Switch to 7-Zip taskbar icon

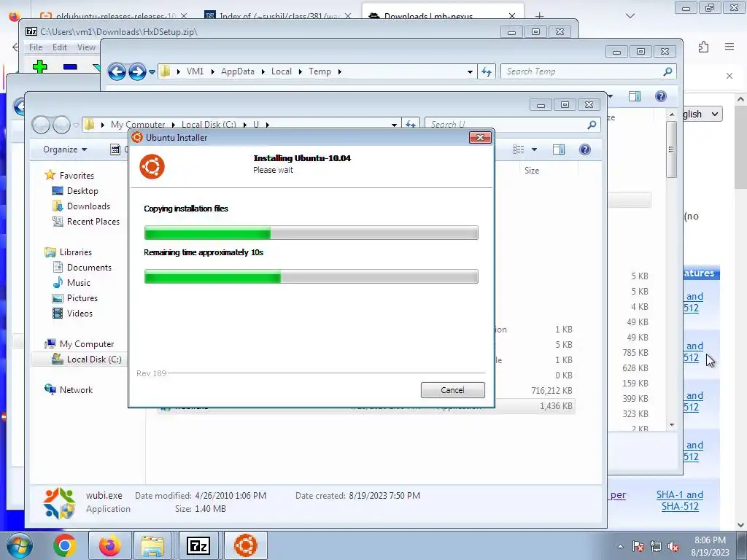point(198,545)
